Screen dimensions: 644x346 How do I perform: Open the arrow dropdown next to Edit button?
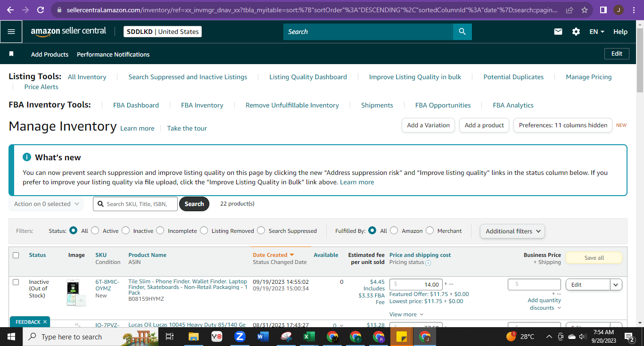point(616,285)
